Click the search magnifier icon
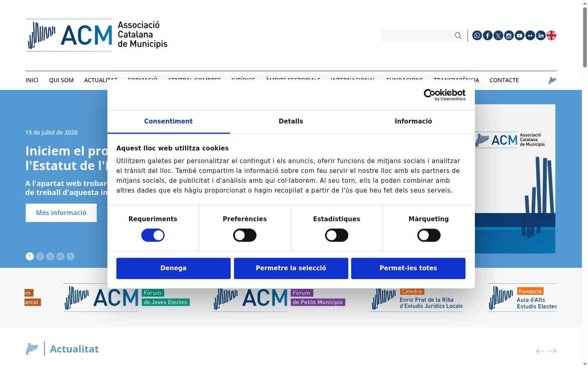The width and height of the screenshot is (588, 368). click(458, 36)
